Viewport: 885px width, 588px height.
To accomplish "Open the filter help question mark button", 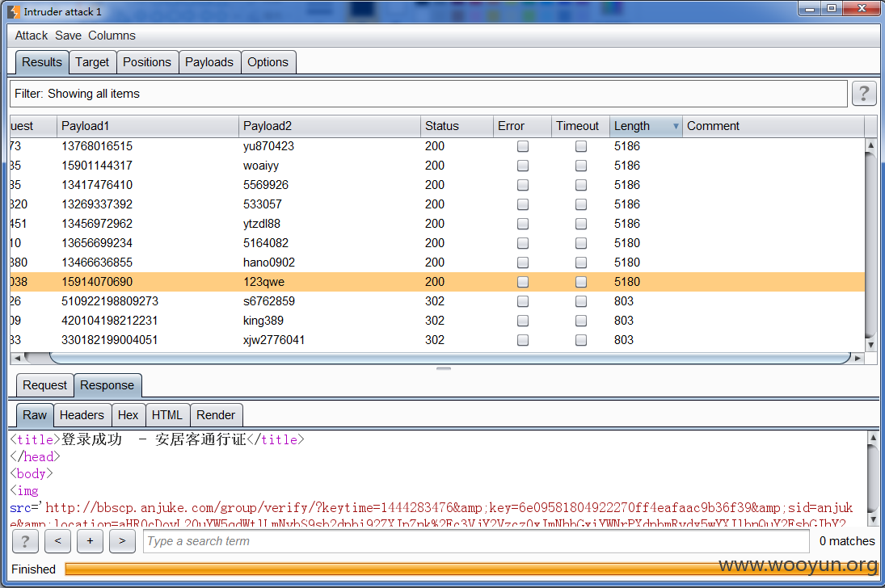I will tap(863, 94).
